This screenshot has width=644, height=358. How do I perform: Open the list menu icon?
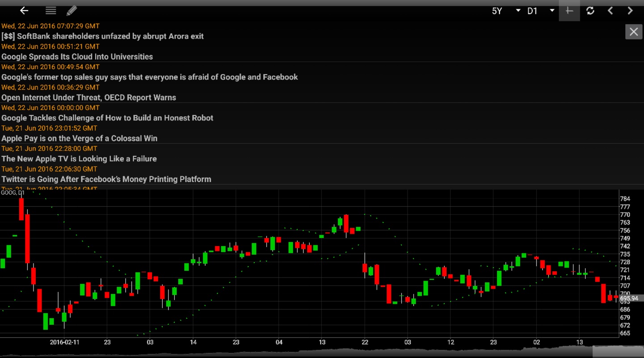51,11
